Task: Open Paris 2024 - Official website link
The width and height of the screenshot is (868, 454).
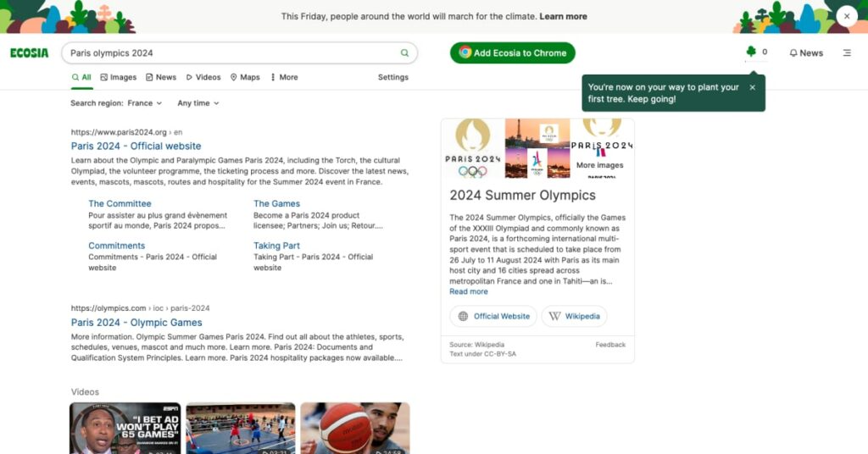Action: click(x=136, y=146)
